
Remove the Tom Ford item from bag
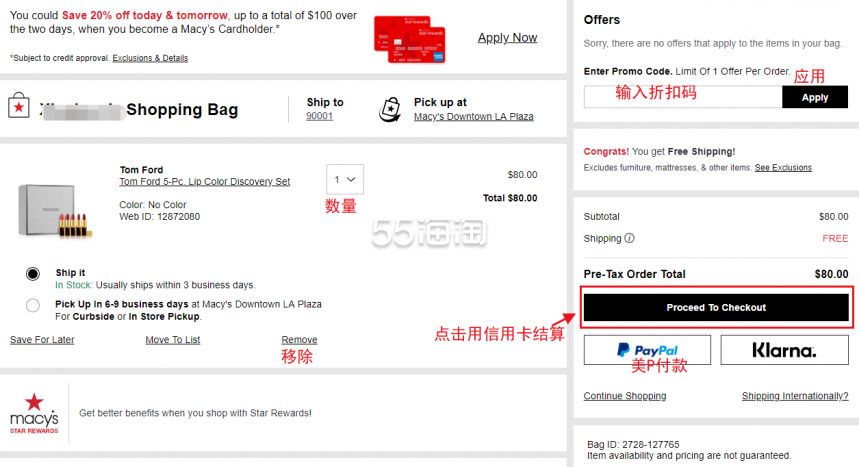[x=299, y=340]
